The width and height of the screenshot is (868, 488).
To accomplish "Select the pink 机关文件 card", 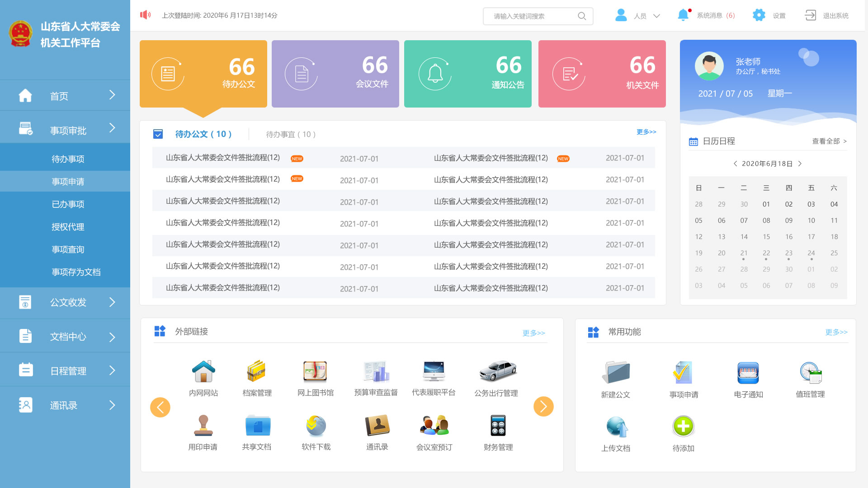I will pos(602,74).
